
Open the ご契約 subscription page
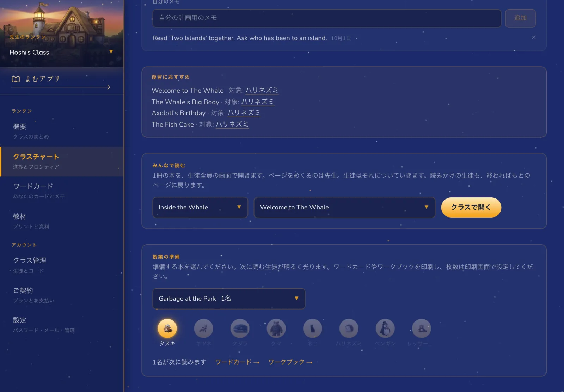62,295
